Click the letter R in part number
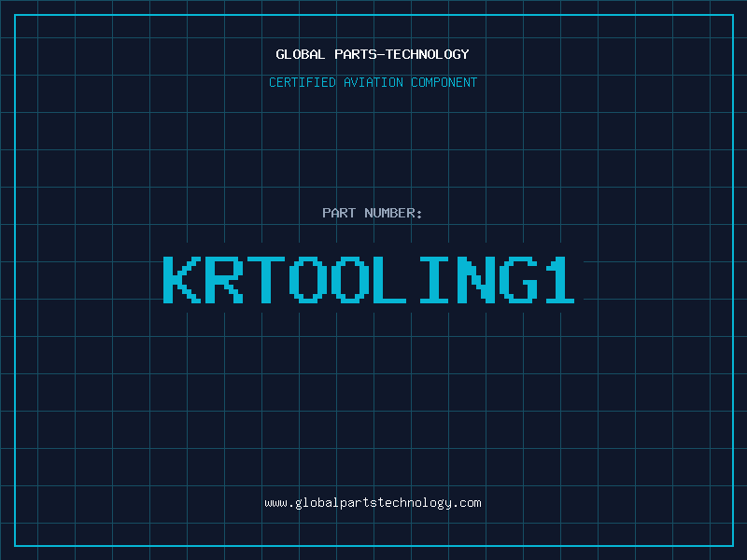 (225, 279)
